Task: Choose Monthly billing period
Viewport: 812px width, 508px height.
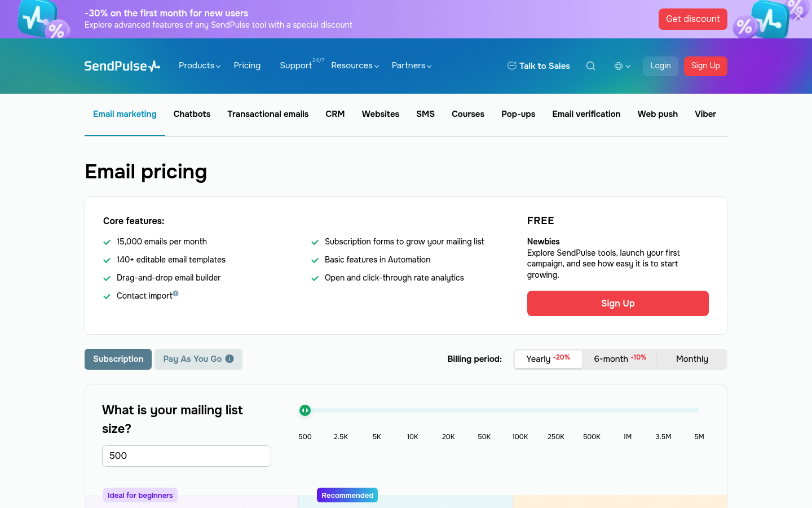Action: pos(692,359)
